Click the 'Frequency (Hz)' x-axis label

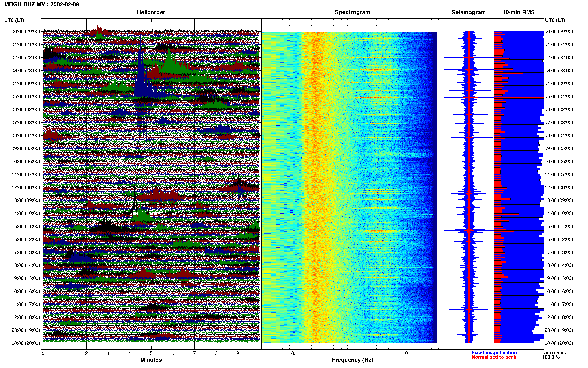click(352, 360)
